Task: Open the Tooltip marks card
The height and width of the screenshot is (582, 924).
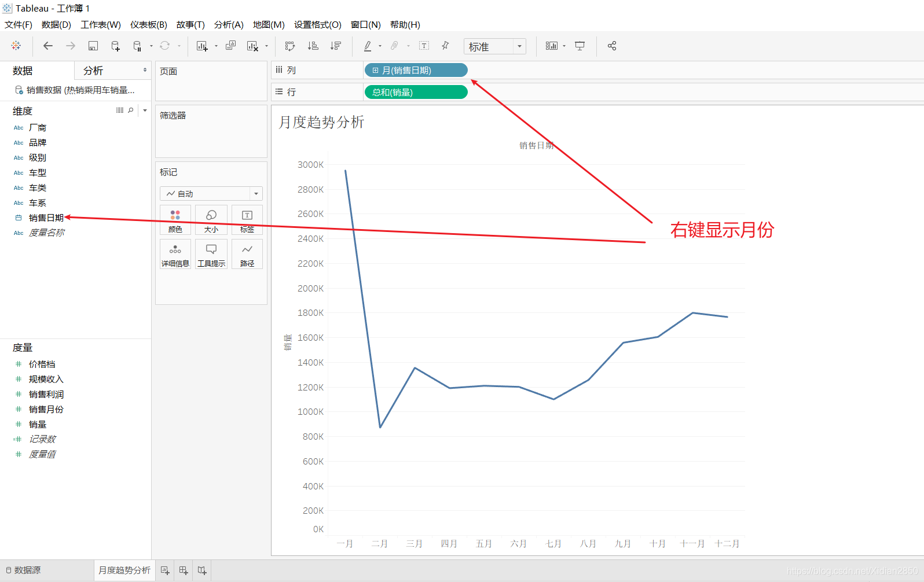Action: click(x=211, y=254)
